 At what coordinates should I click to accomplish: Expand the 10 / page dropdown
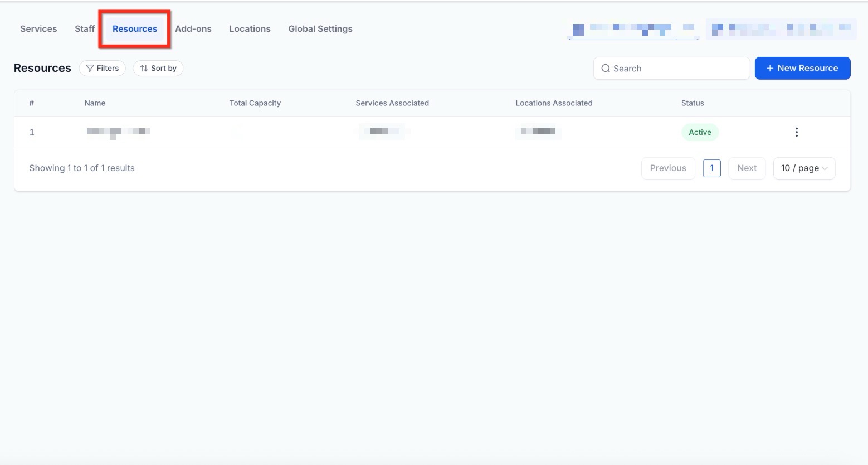804,168
